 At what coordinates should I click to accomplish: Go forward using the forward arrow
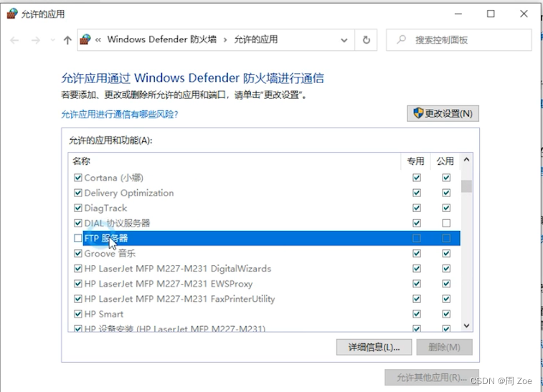tap(36, 40)
